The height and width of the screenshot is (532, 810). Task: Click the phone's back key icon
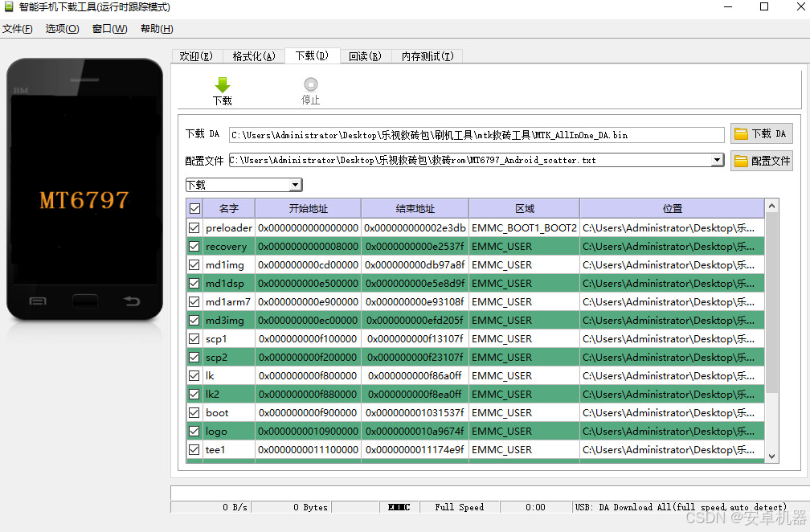pos(132,301)
